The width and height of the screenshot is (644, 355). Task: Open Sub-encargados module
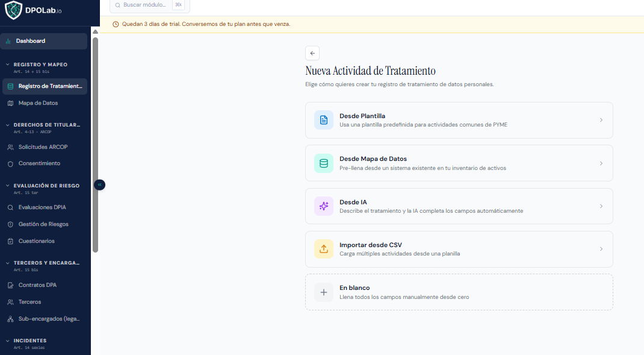click(45, 319)
